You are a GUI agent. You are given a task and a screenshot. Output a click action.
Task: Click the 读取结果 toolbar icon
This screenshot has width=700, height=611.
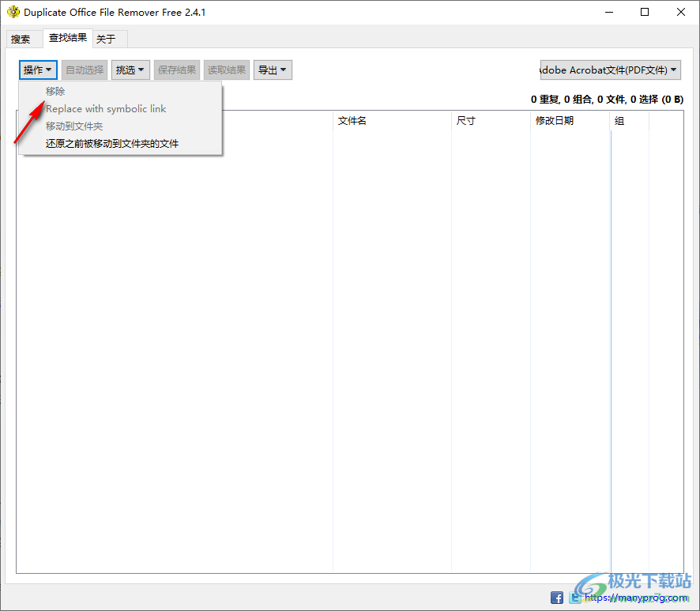click(x=226, y=70)
